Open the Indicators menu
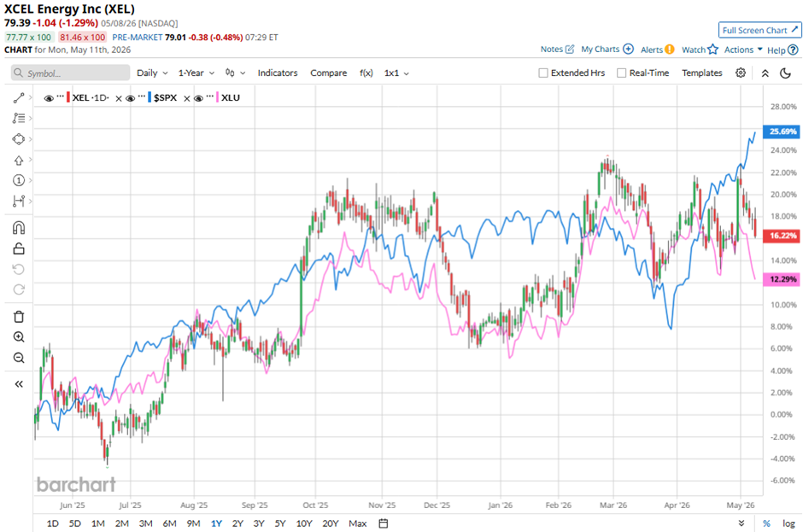The height and width of the screenshot is (532, 803). [278, 73]
